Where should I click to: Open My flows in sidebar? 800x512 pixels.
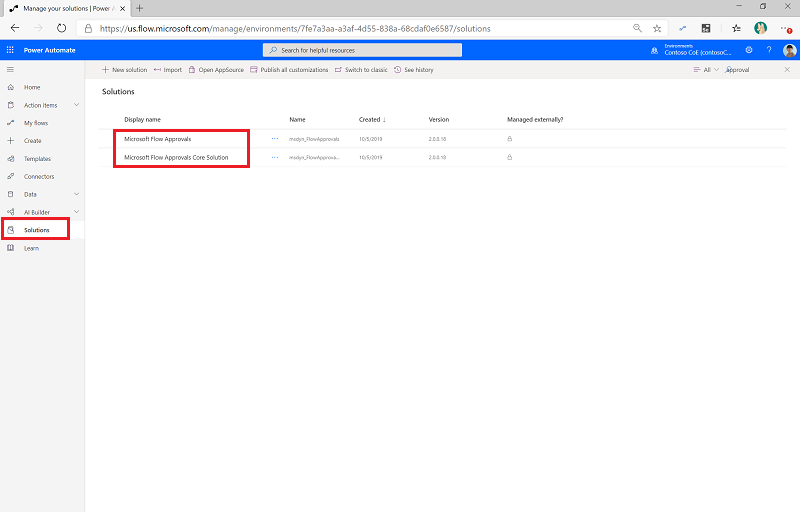click(36, 123)
